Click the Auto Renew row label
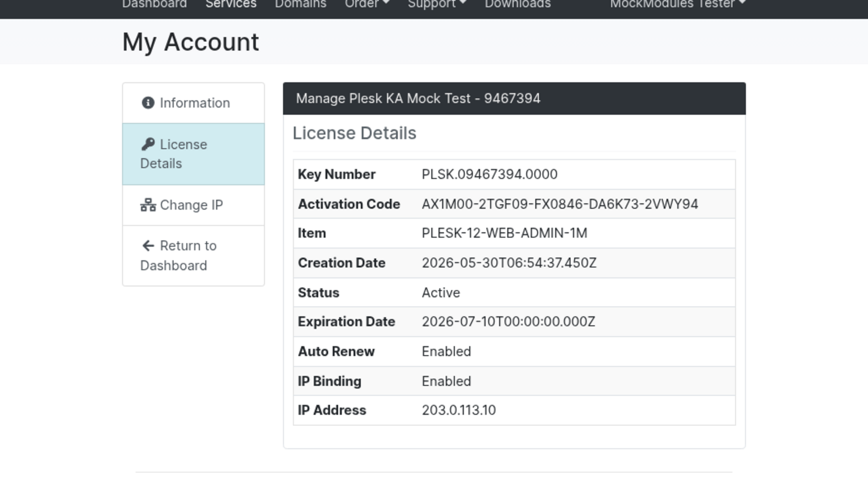868x488 pixels. 336,352
